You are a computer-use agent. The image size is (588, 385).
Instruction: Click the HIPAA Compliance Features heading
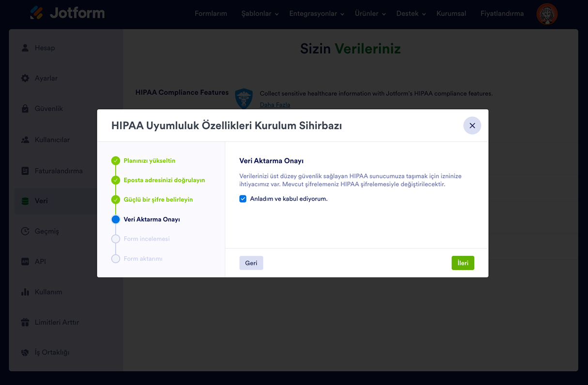182,92
